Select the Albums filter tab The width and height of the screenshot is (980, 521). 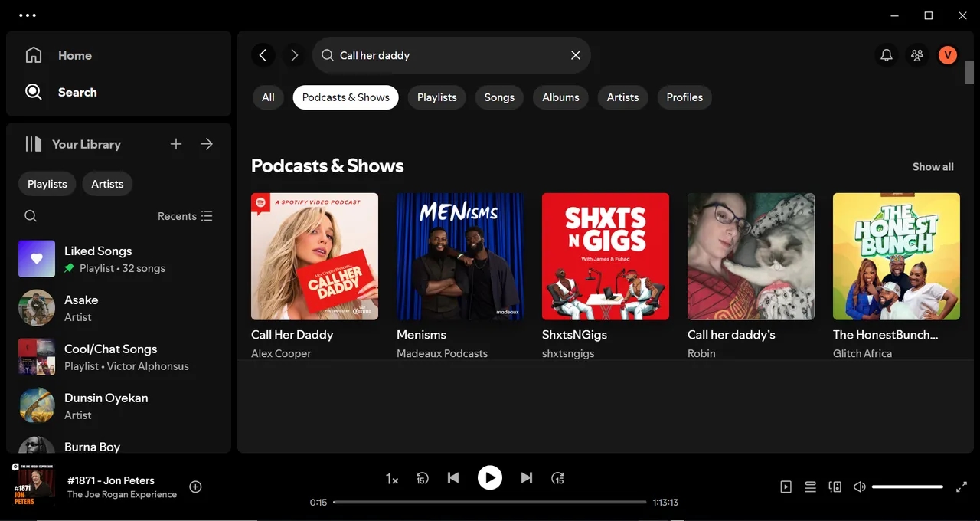click(560, 97)
